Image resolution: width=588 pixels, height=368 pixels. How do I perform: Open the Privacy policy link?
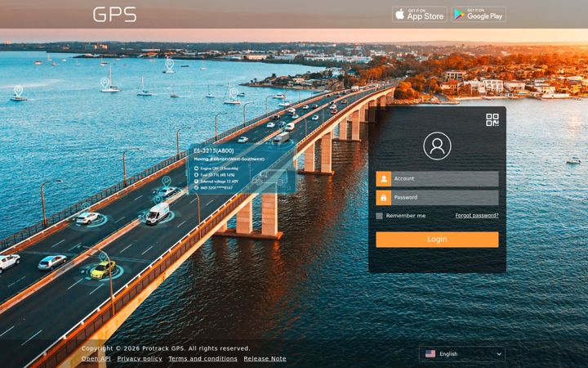[140, 359]
